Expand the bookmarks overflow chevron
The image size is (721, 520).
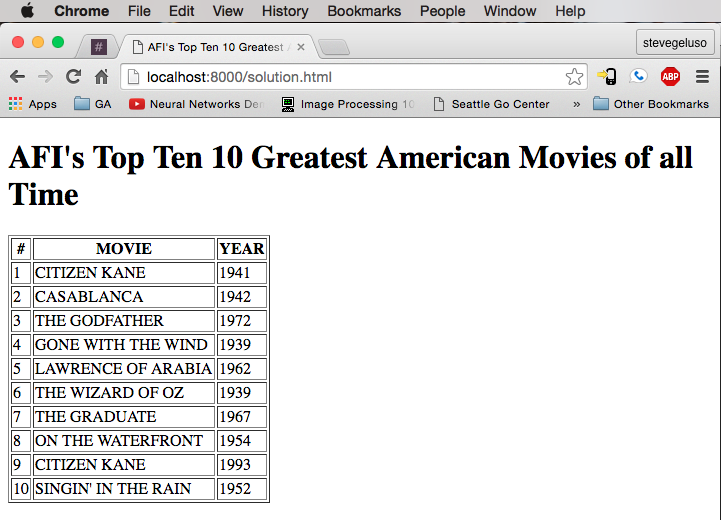(577, 104)
